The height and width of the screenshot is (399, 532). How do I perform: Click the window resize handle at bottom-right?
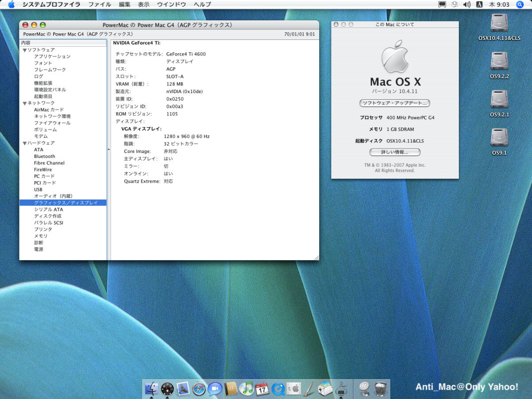316,257
